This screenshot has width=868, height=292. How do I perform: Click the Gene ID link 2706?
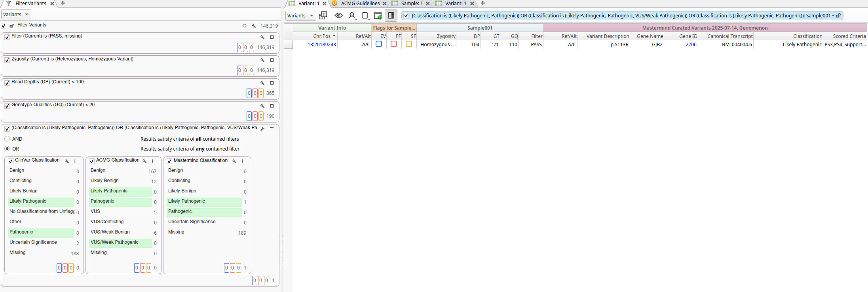pos(691,45)
